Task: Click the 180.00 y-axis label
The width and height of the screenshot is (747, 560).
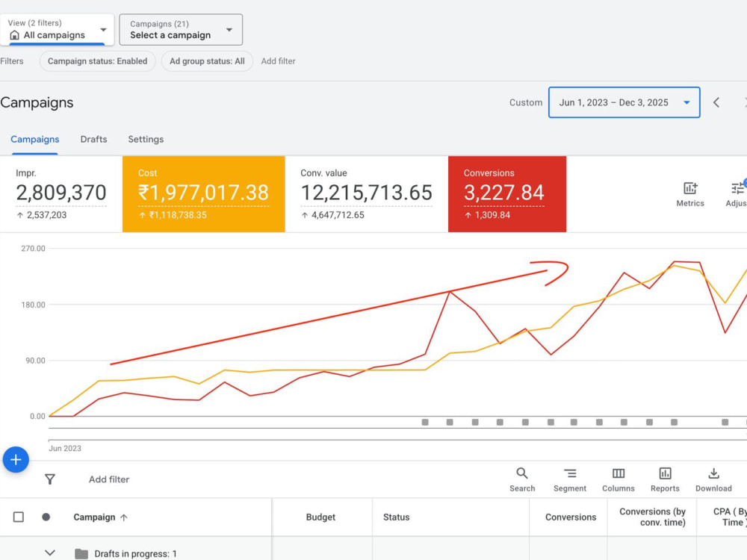Action: (34, 305)
